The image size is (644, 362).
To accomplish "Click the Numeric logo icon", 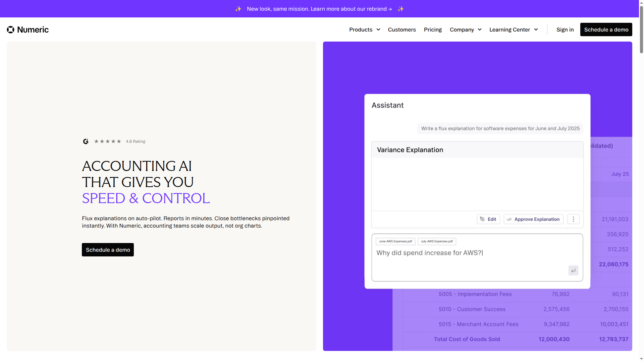I will (10, 30).
